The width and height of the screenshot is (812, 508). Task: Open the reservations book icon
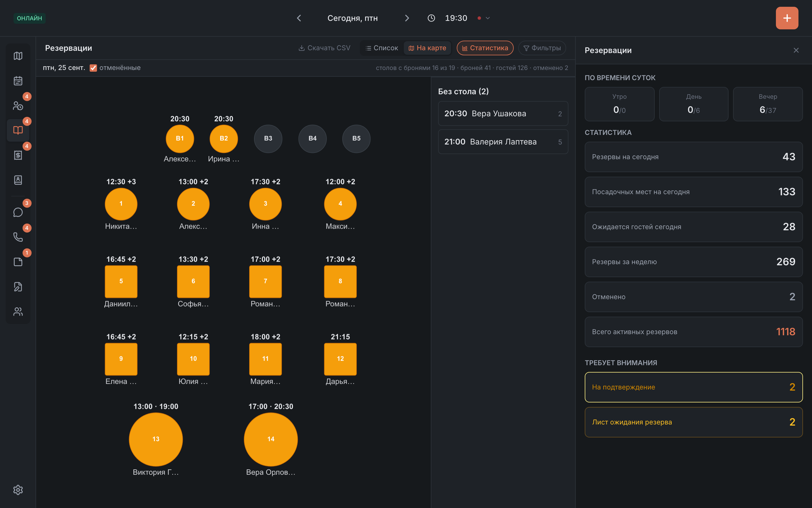pyautogui.click(x=18, y=130)
